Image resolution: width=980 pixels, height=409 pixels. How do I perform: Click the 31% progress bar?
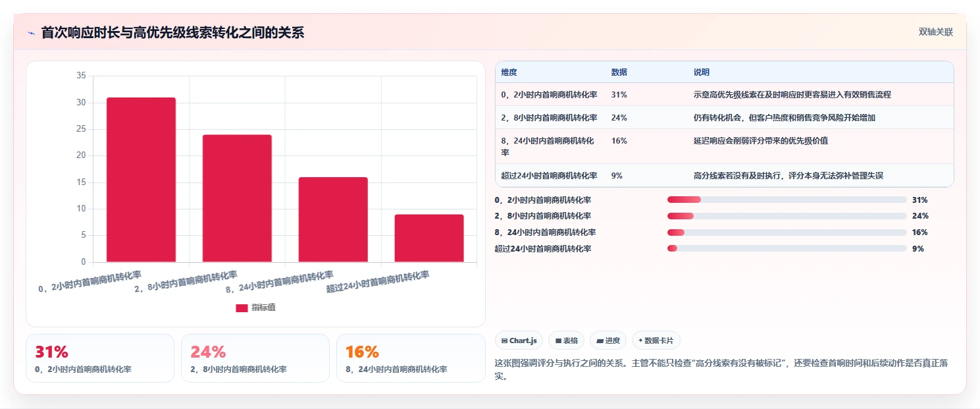787,200
